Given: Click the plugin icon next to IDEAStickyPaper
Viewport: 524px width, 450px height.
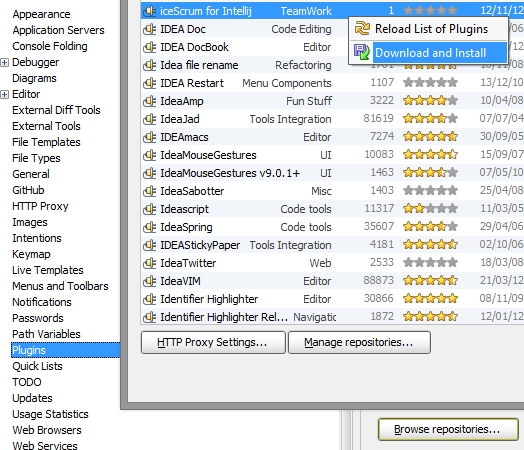Looking at the screenshot, I should [x=149, y=245].
